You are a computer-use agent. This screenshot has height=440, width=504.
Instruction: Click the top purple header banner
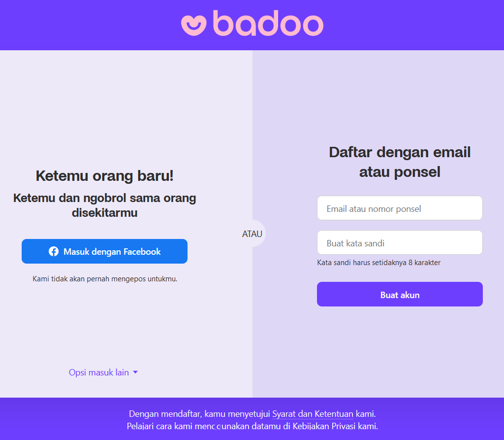coord(89,25)
